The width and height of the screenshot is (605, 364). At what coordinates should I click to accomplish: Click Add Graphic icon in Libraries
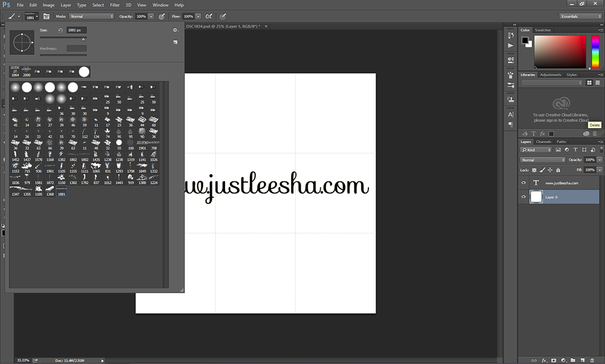pyautogui.click(x=525, y=134)
